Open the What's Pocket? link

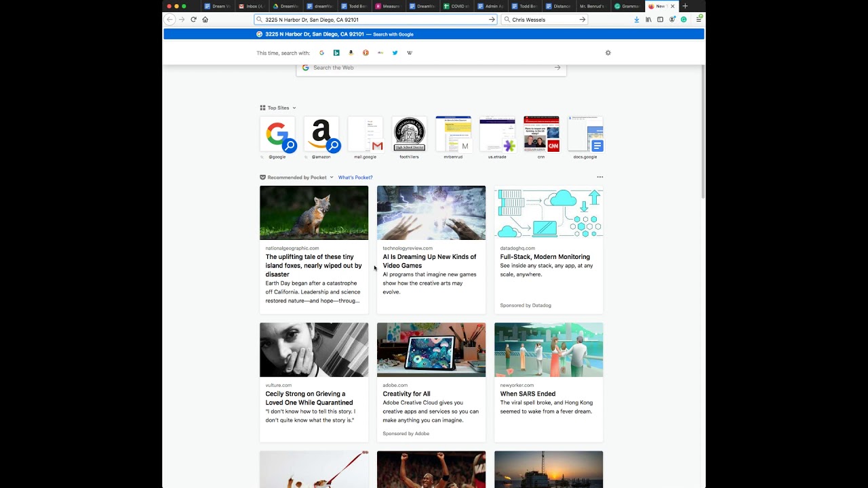click(355, 178)
